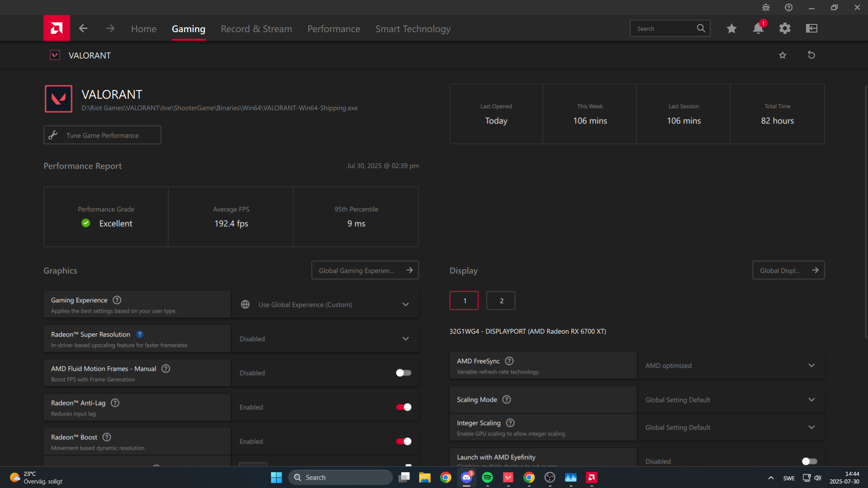Click the AMD logo home icon

(x=57, y=28)
